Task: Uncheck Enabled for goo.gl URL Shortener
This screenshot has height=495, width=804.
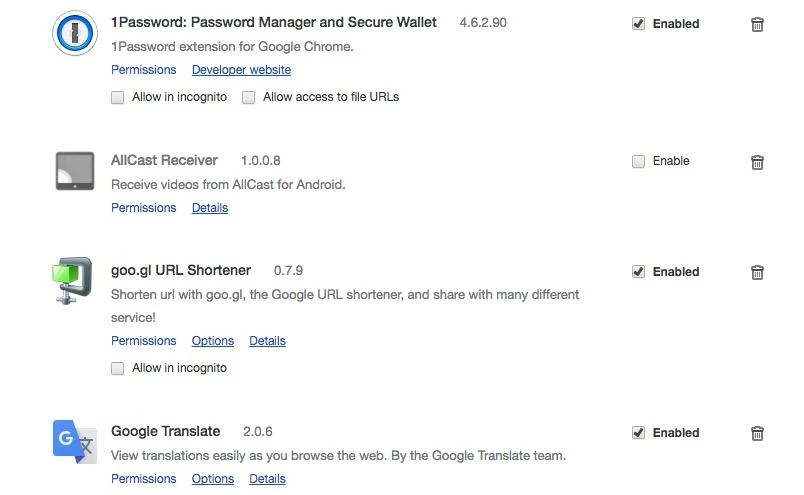Action: coord(638,272)
